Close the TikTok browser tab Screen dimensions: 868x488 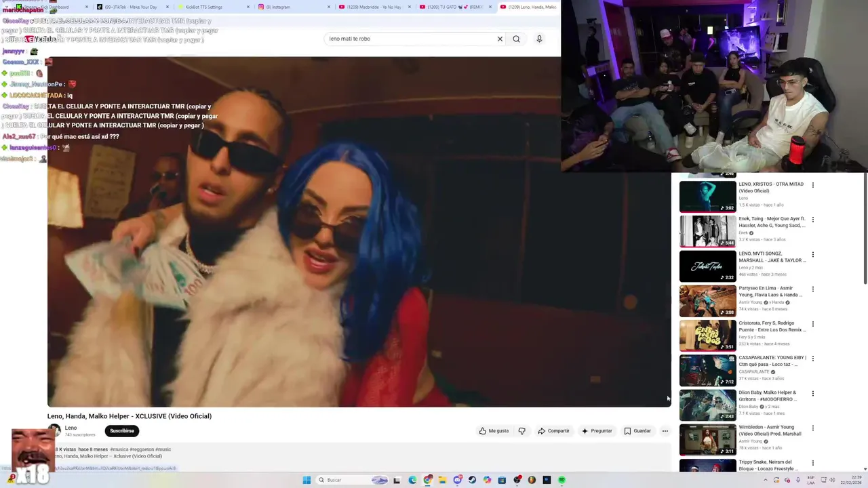click(x=167, y=7)
